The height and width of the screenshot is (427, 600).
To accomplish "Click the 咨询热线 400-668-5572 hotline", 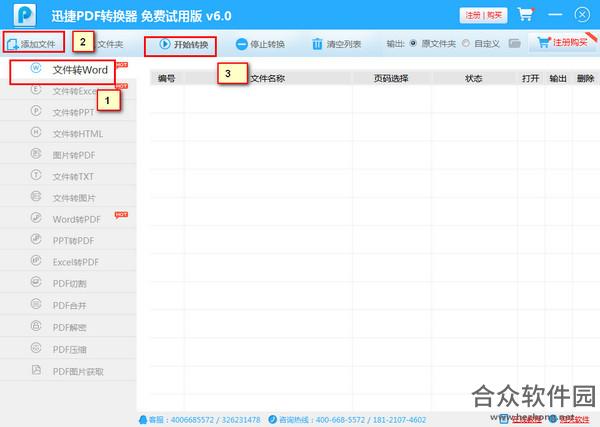I will pos(347,420).
